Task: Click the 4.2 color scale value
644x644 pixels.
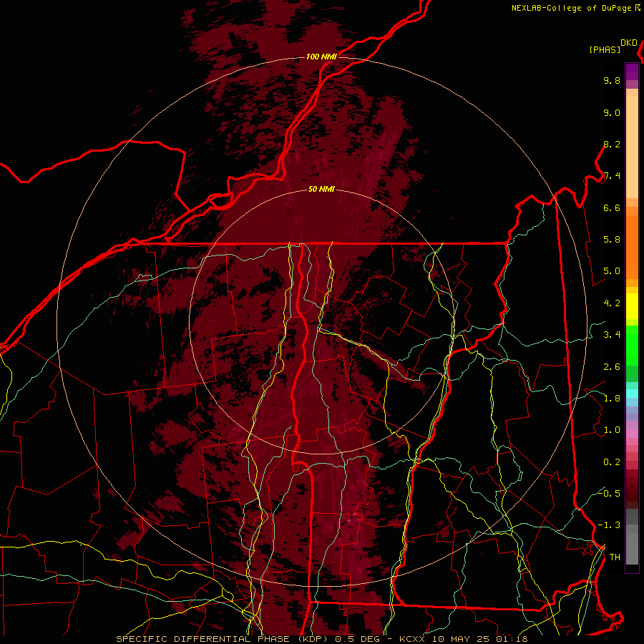Action: coord(612,303)
